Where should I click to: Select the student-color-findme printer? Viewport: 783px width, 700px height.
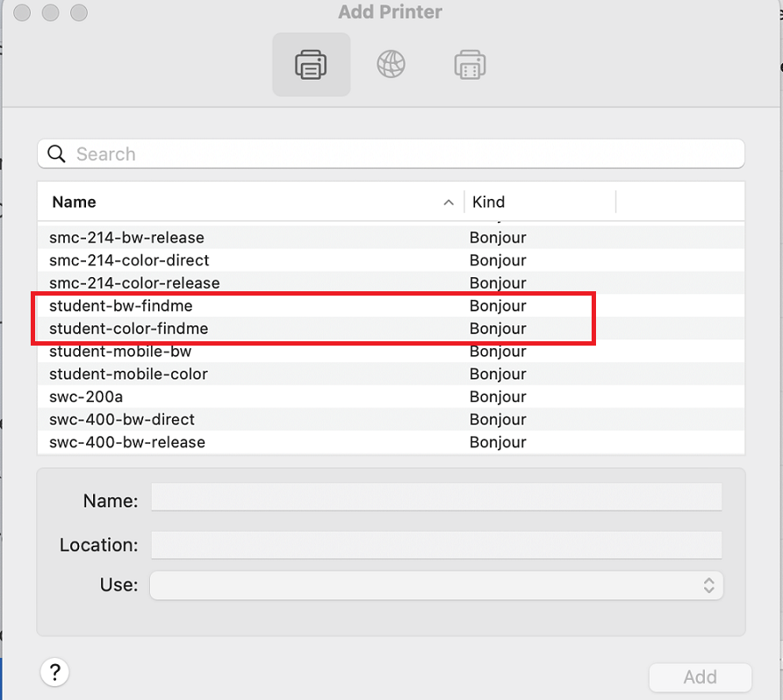(391, 328)
